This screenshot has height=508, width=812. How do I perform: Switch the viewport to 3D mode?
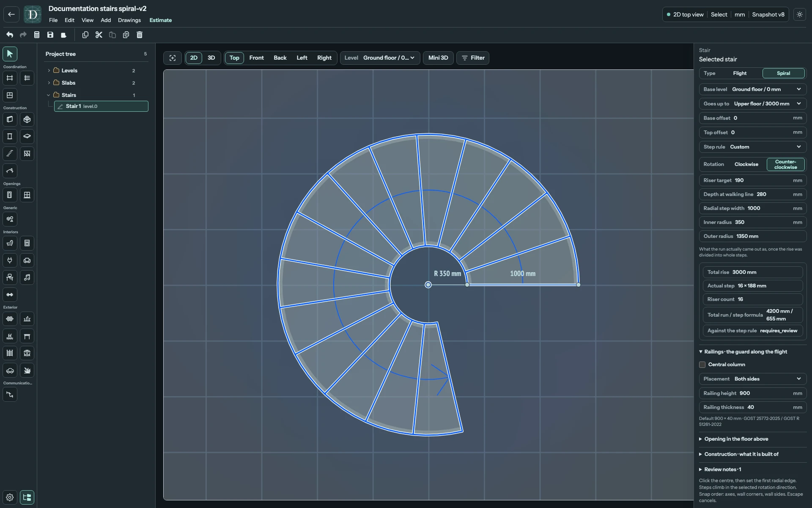(211, 58)
